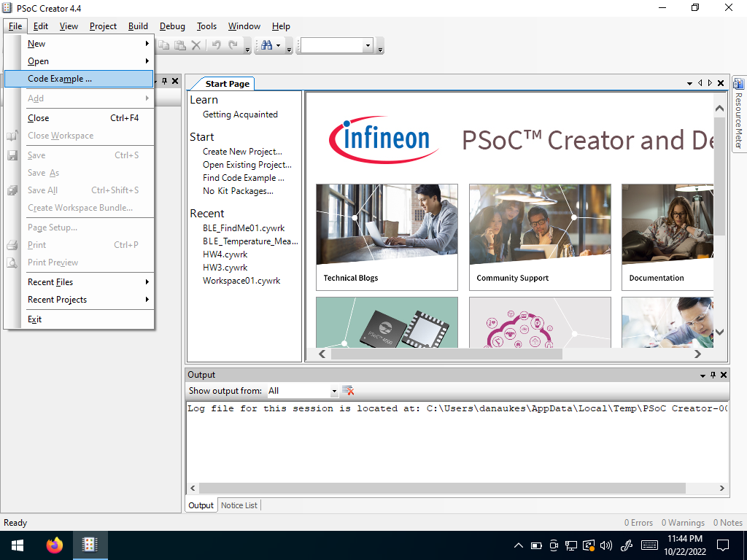The height and width of the screenshot is (560, 747).
Task: Click inside the empty toolbar combo field
Action: 332,46
